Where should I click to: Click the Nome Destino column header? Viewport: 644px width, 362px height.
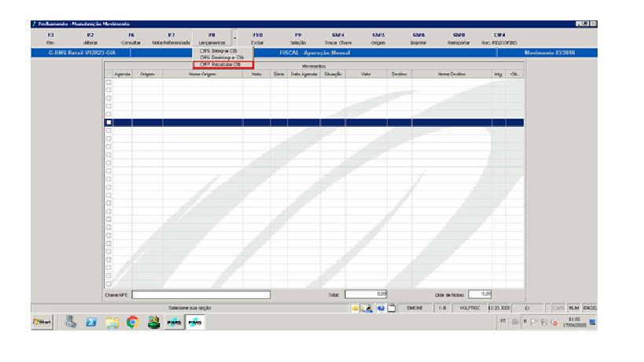452,74
